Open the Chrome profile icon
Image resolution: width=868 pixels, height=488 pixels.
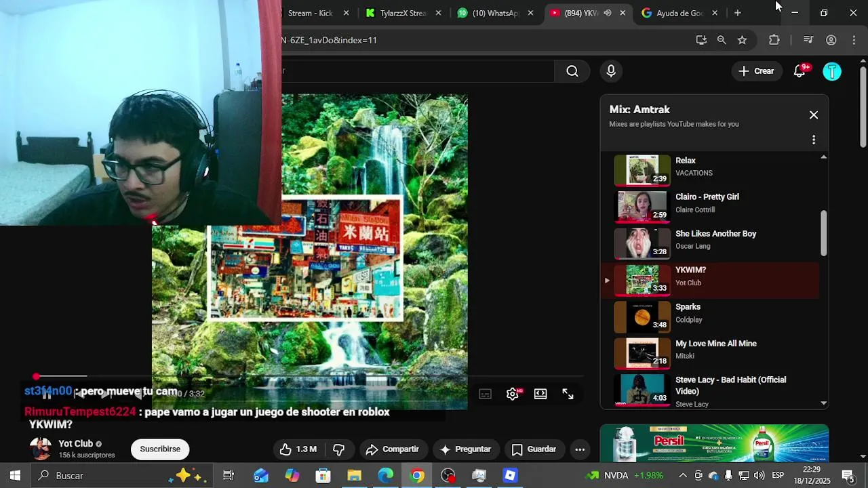coord(831,40)
